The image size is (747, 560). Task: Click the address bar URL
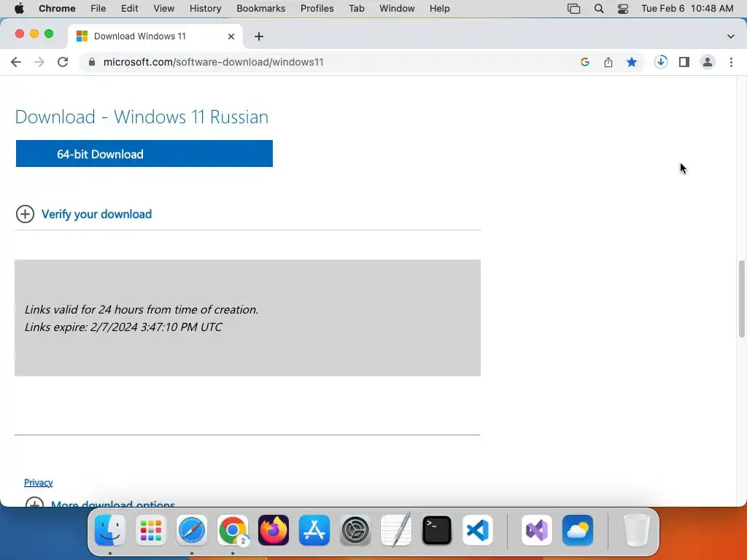point(214,62)
